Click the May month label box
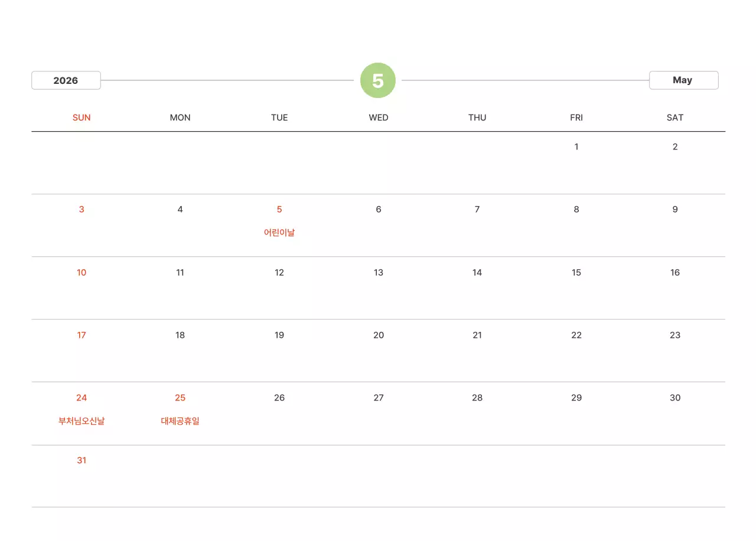This screenshot has width=756, height=541. tap(683, 80)
